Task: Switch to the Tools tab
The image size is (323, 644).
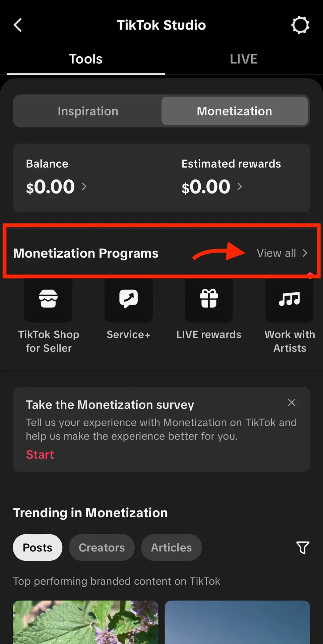Action: [86, 59]
